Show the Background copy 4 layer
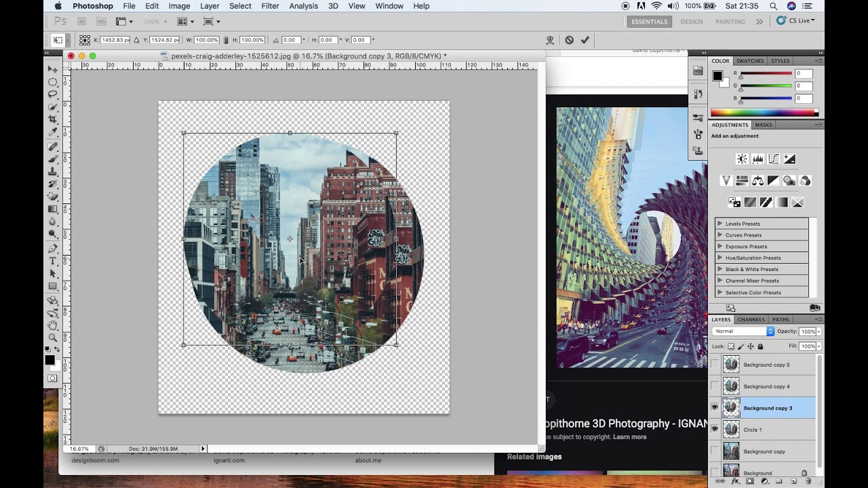This screenshot has width=868, height=488. 714,386
